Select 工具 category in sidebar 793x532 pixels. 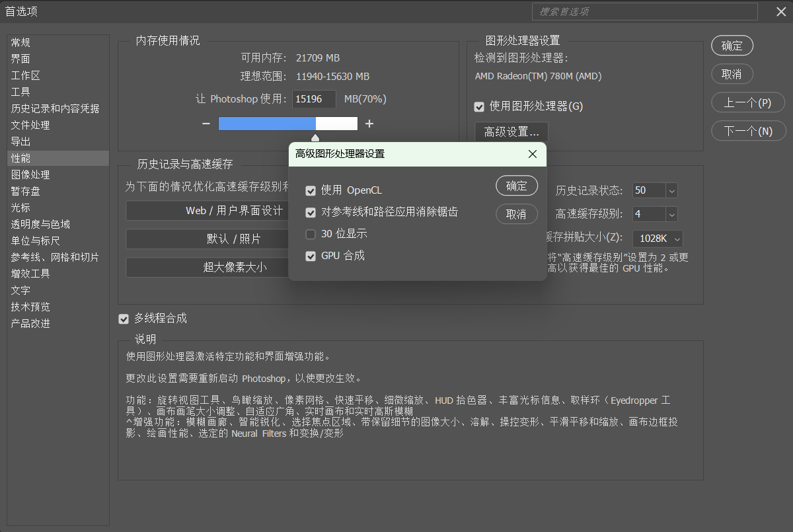[58, 92]
